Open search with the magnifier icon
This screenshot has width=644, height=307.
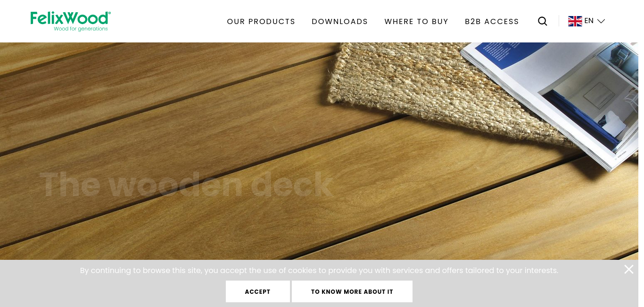[x=543, y=21]
